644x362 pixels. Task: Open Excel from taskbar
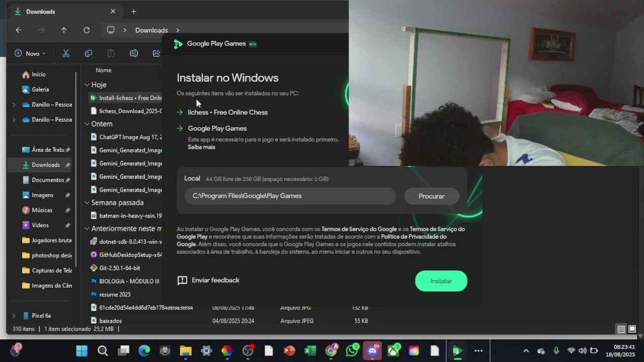point(310,350)
